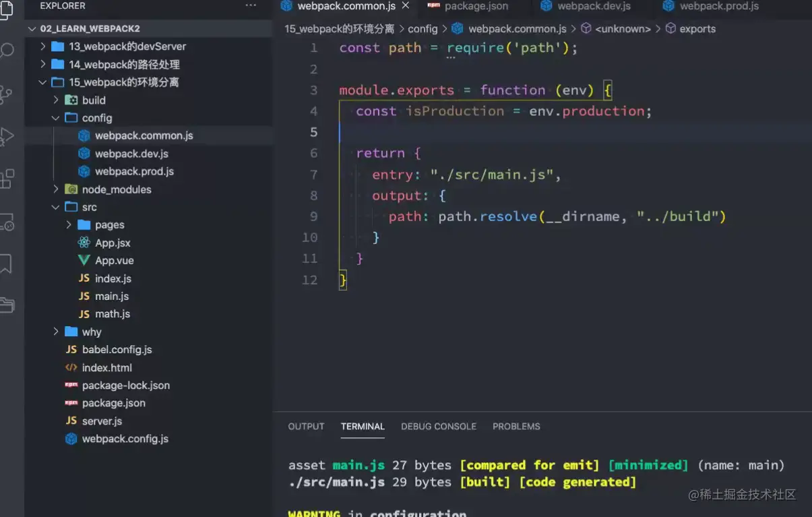Open Explorer more actions ellipsis
The width and height of the screenshot is (812, 517).
click(x=251, y=5)
